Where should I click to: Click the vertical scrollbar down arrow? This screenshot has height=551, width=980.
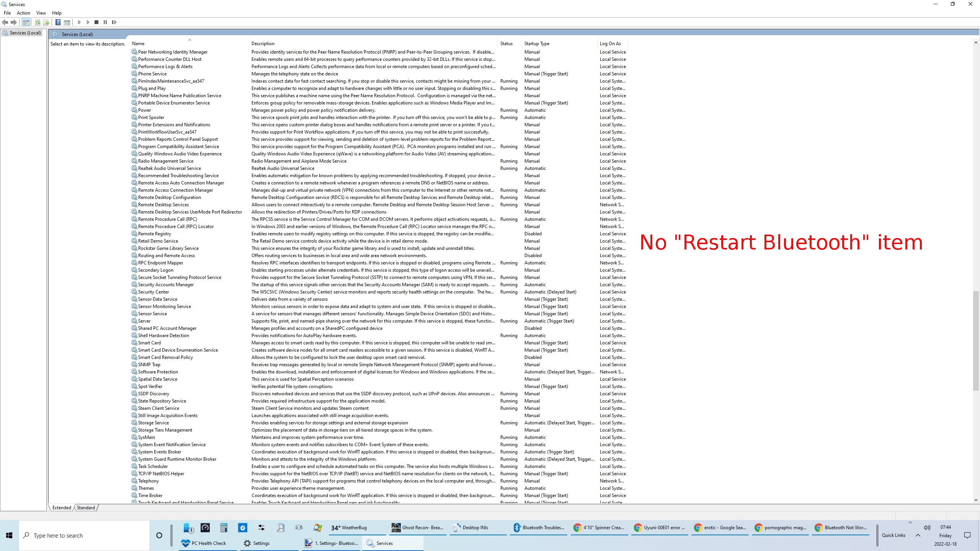976,500
